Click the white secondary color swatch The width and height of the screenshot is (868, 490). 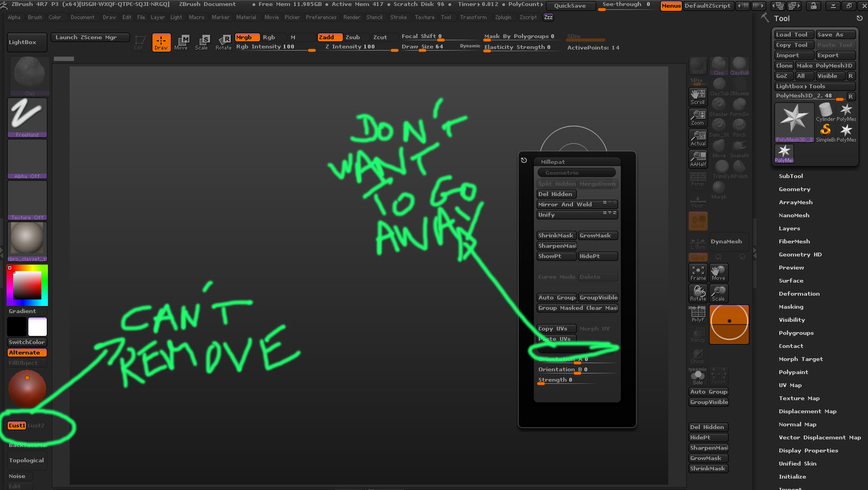(x=38, y=327)
